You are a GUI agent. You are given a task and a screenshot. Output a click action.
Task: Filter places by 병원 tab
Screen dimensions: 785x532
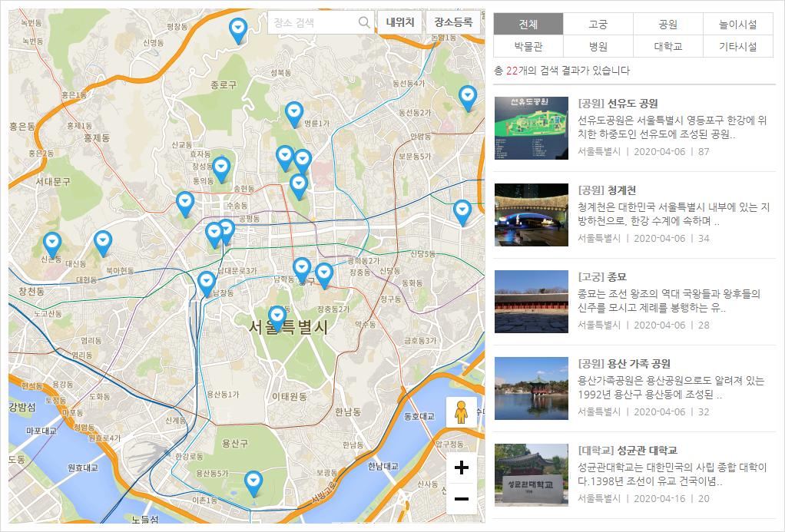598,46
